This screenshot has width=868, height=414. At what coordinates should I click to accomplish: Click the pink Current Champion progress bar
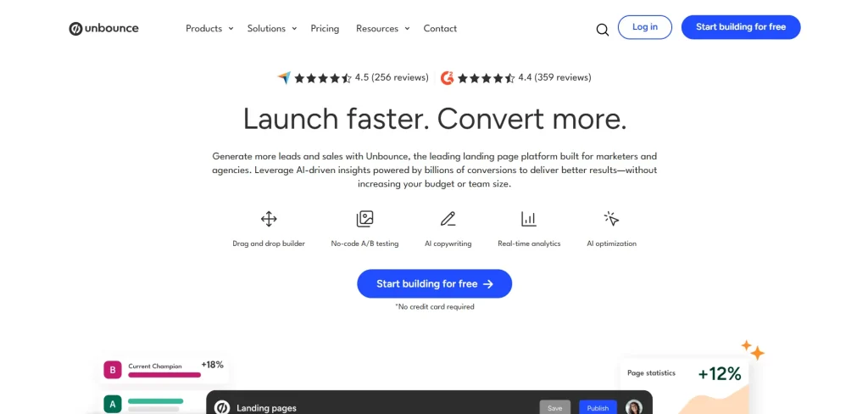(x=164, y=374)
